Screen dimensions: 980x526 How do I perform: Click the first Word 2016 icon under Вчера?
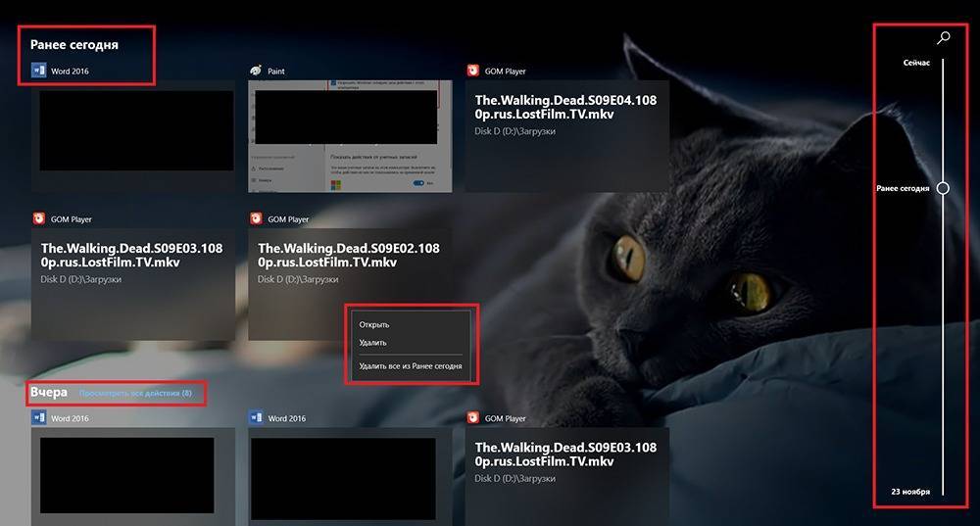(39, 417)
